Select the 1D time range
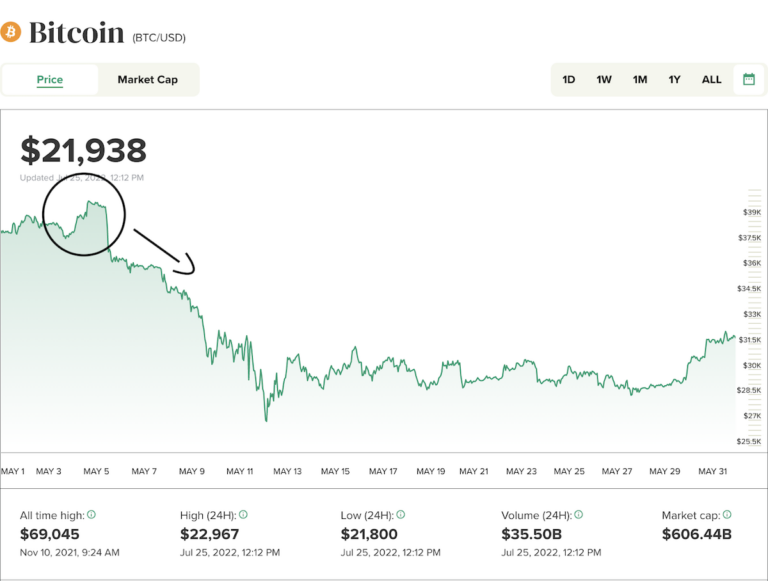Image resolution: width=768 pixels, height=581 pixels. (569, 80)
